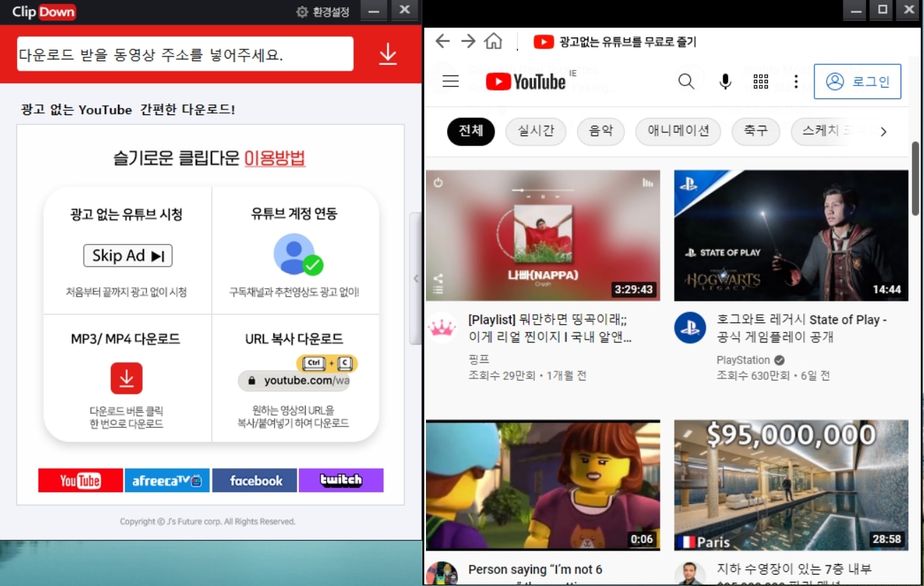Click the Paris video channel avatar

[x=690, y=574]
